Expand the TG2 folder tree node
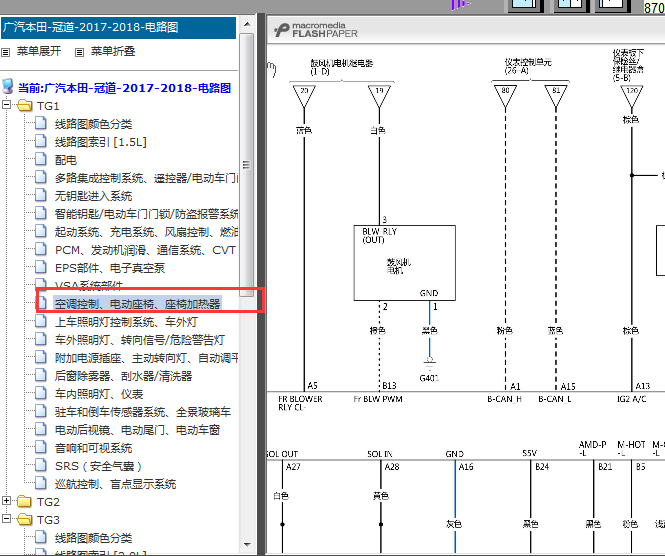665x556 pixels. (x=6, y=500)
